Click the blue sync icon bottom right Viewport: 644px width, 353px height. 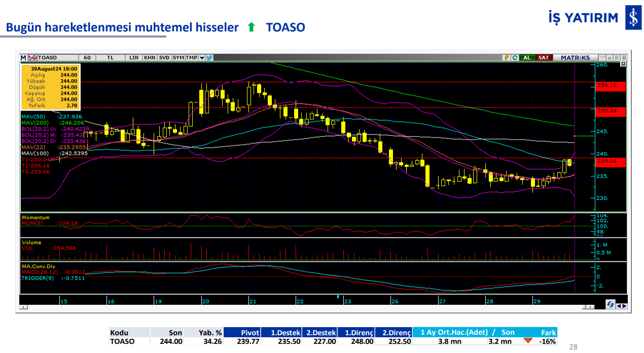click(611, 304)
